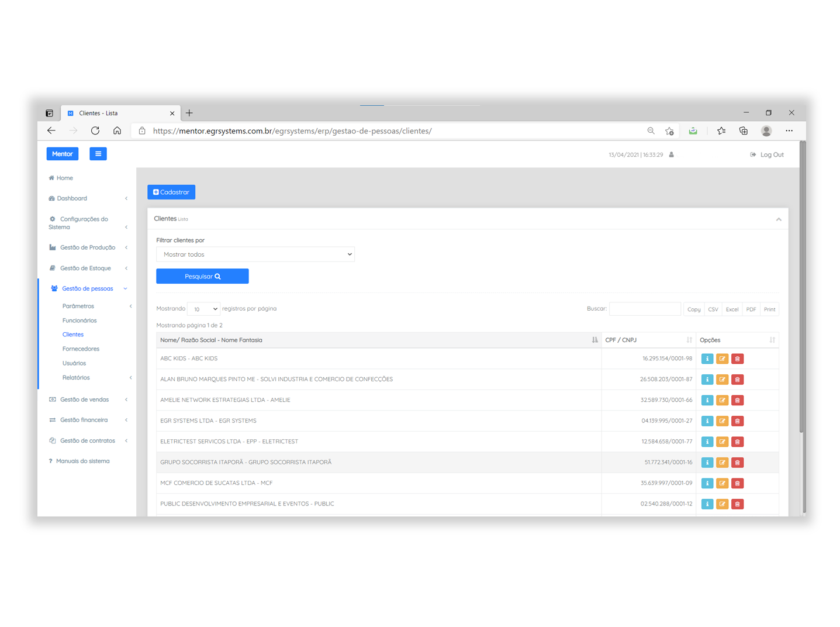Click the Pesquisar button
Viewport: 840px width, 627px height.
202,276
